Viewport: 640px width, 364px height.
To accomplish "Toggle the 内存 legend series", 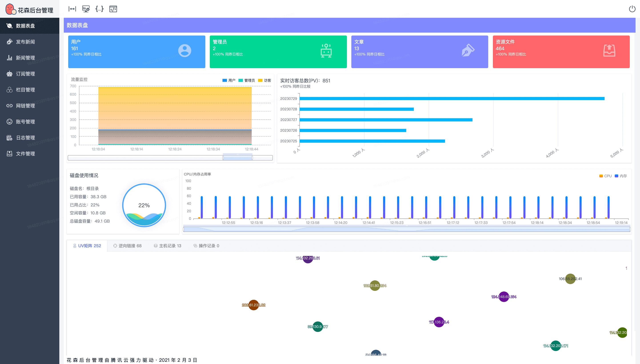I will 621,176.
